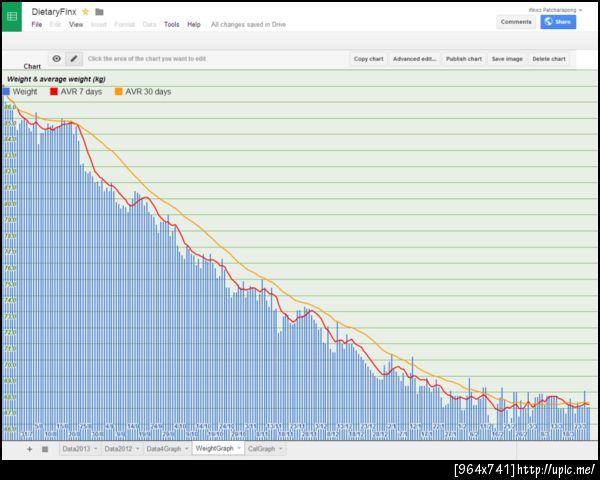The height and width of the screenshot is (480, 600).
Task: Open the greyed Data menu
Action: [x=150, y=24]
